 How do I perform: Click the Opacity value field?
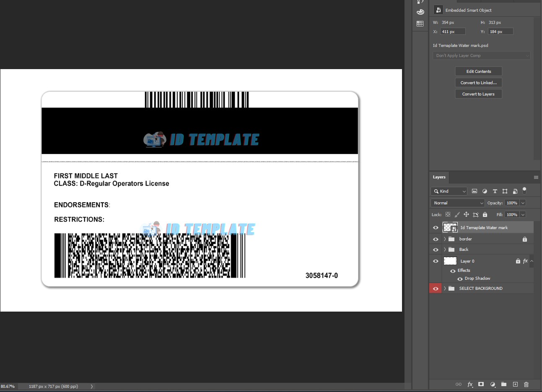click(x=512, y=203)
